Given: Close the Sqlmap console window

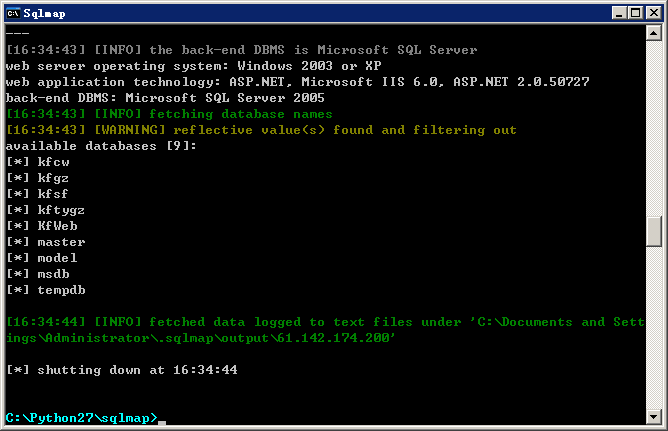Looking at the screenshot, I should 654,13.
